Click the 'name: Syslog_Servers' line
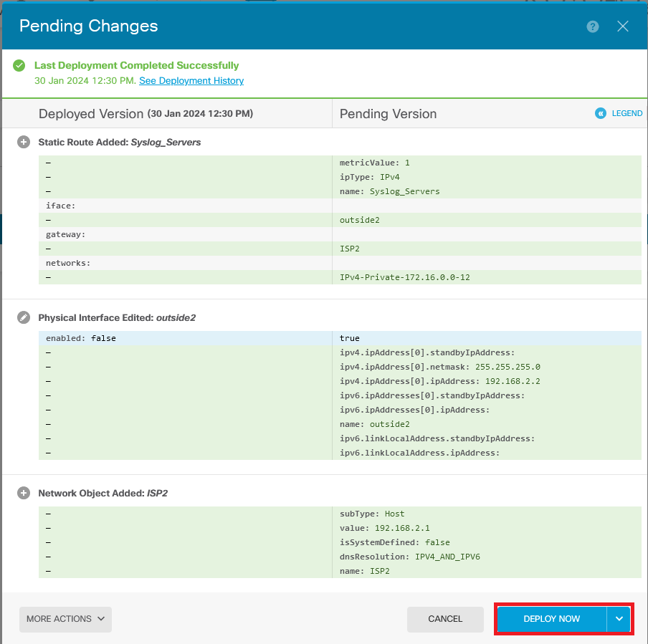Screen dimensions: 648x644 390,191
